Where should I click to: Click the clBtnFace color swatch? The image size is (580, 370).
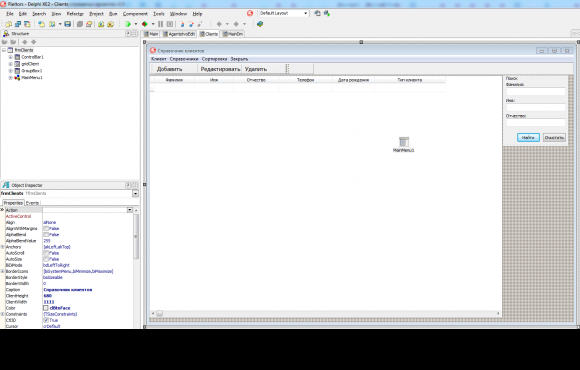(x=46, y=308)
